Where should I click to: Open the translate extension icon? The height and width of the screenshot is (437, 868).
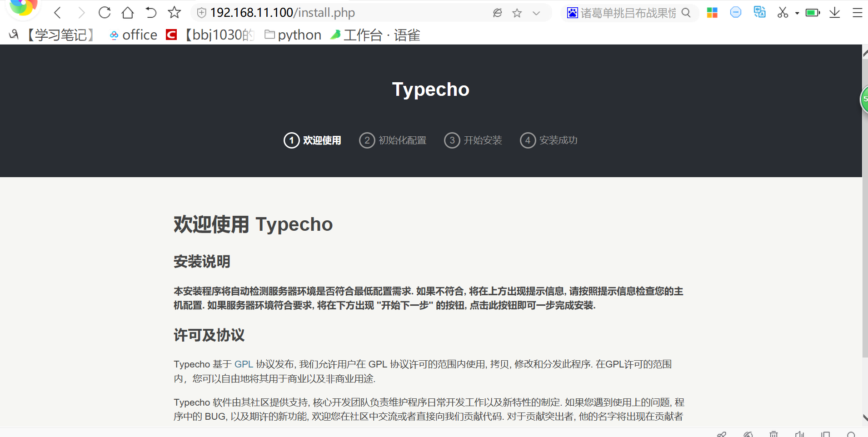tap(759, 12)
